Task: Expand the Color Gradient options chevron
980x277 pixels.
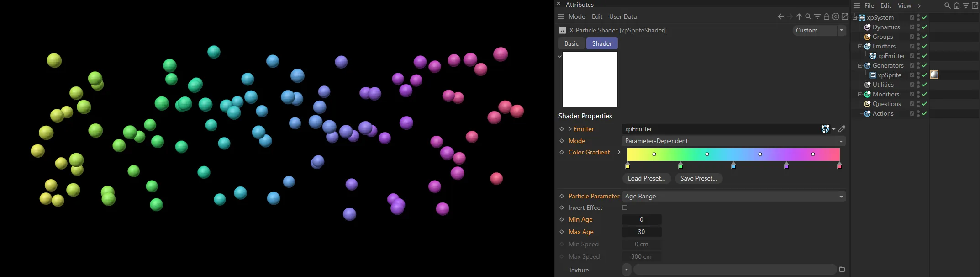Action: (619, 152)
